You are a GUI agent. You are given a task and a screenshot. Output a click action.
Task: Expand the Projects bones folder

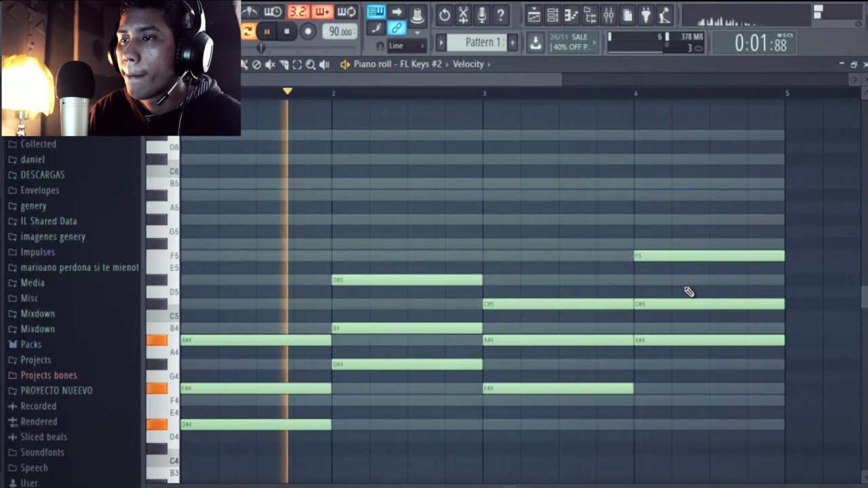48,375
